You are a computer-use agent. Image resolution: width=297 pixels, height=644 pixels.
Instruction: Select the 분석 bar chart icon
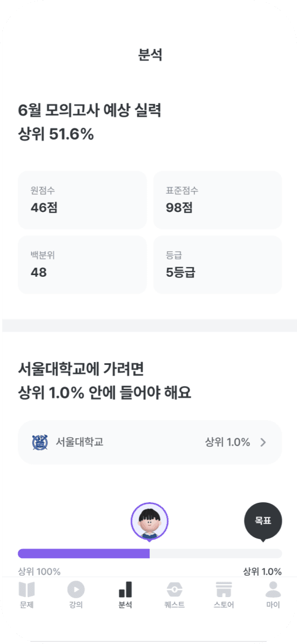125,589
